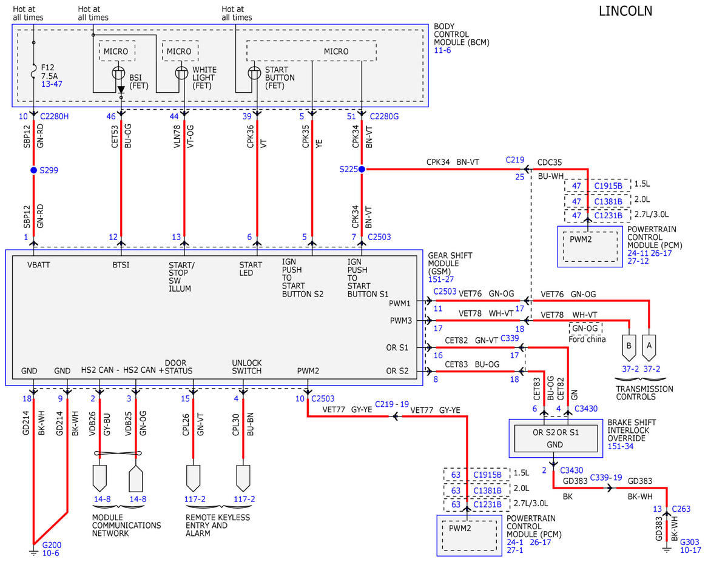This screenshot has height=562, width=728.
Task: Click the MODULE COMMUNICATIONS NETWORK label
Action: click(126, 526)
